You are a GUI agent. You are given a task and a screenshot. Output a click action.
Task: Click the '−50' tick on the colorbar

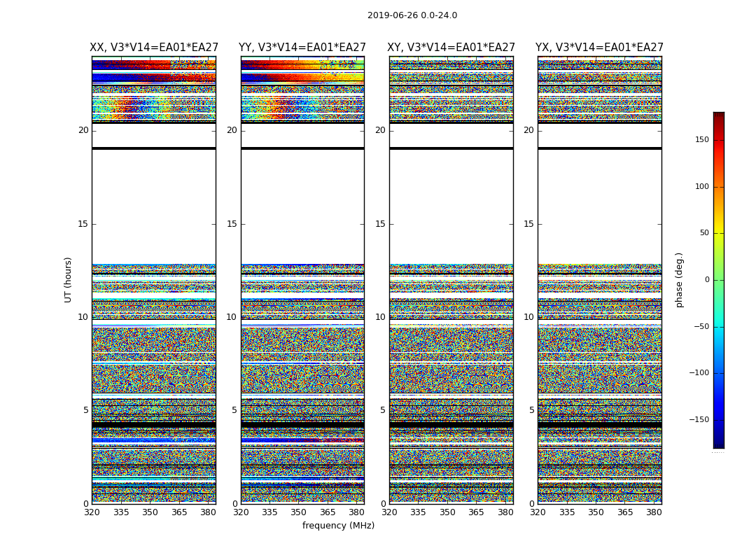(701, 327)
